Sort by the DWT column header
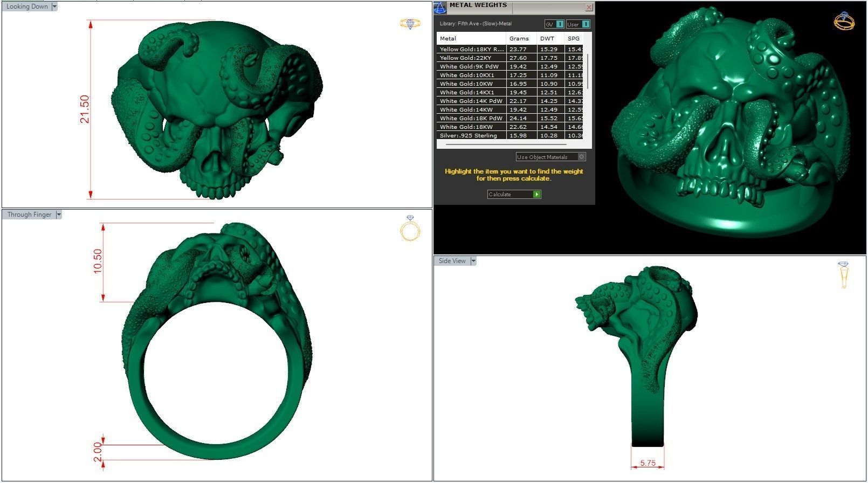 click(x=550, y=38)
